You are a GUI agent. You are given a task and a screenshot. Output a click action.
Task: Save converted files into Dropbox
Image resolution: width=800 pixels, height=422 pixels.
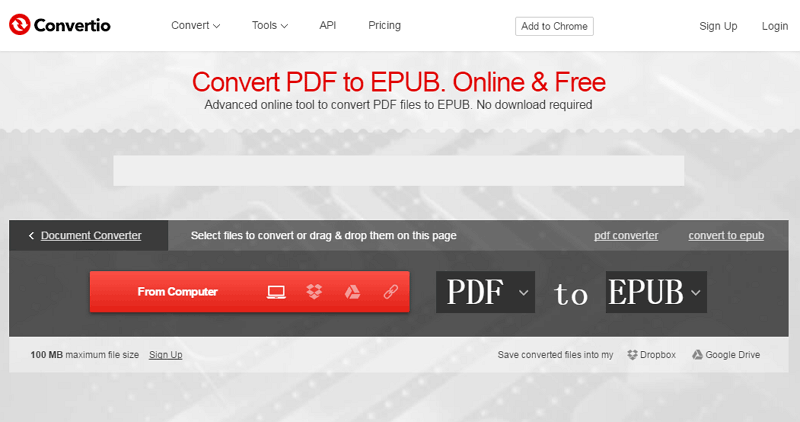click(652, 355)
